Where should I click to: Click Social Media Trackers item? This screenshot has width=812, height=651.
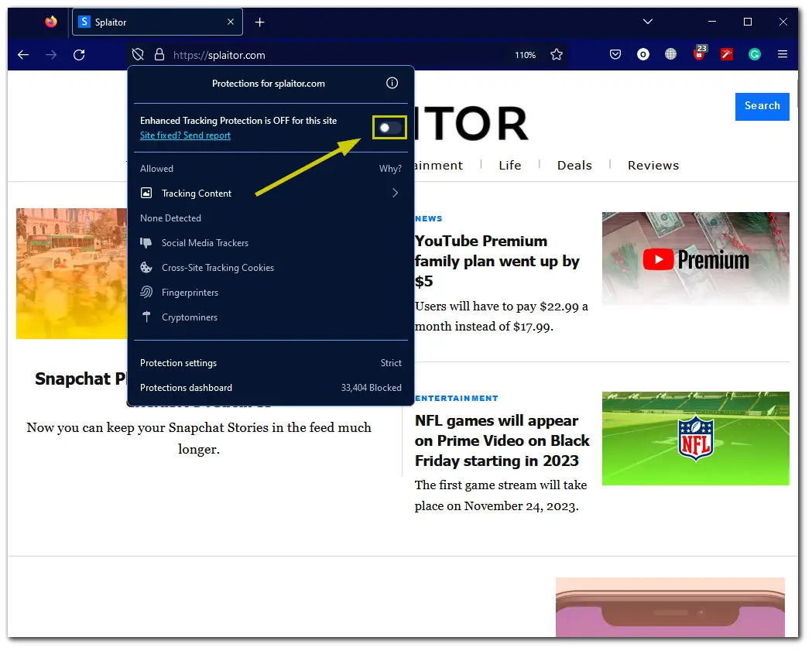point(205,243)
